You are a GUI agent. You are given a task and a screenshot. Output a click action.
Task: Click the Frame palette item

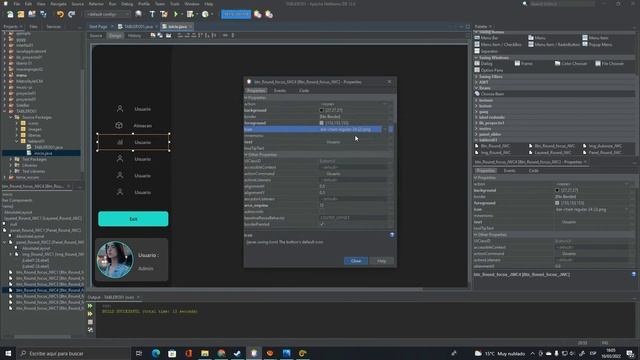[x=524, y=64]
